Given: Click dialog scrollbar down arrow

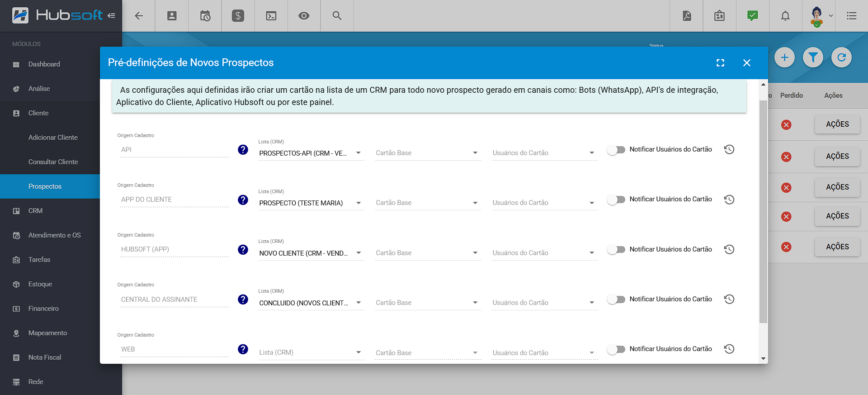Looking at the screenshot, I should 764,359.
